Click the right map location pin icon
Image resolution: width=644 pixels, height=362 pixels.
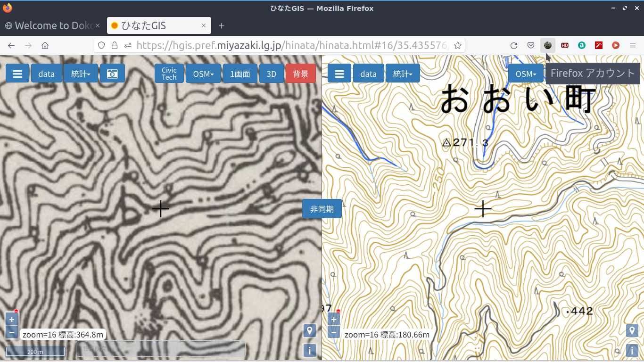(632, 330)
